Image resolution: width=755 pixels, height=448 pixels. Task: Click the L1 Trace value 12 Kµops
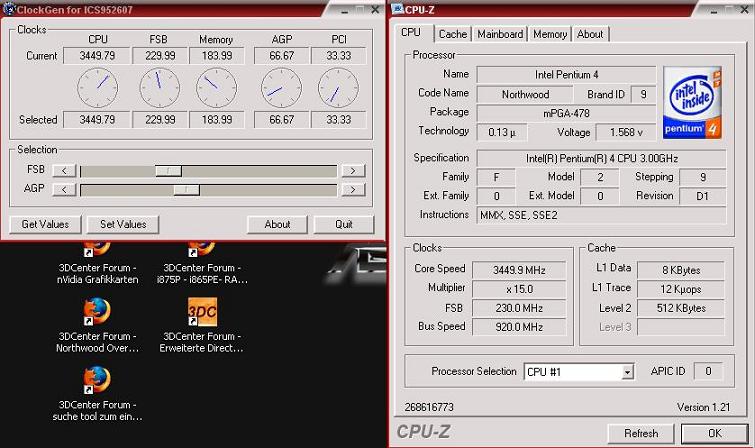[681, 290]
